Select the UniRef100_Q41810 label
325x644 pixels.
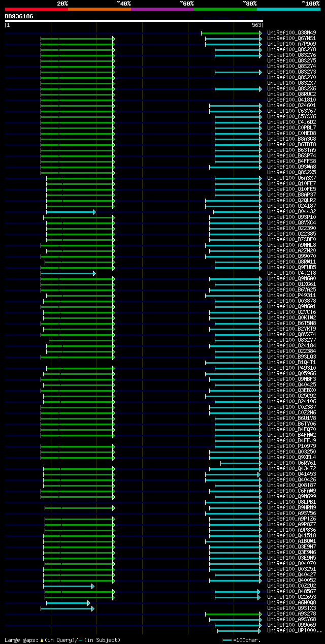click(292, 100)
